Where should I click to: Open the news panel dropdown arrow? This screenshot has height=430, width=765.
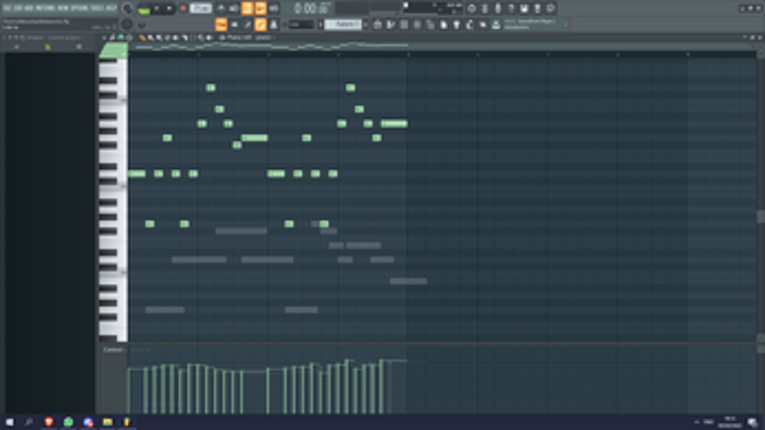565,24
